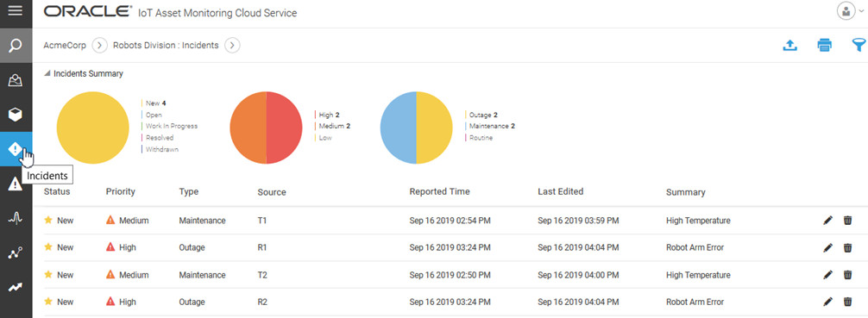Sort by Last Edited column header

point(561,192)
